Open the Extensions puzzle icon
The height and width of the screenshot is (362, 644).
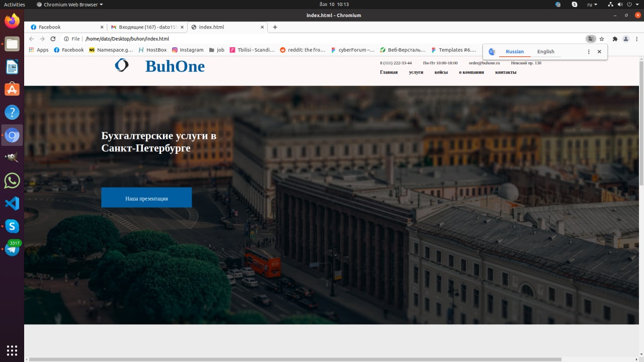pyautogui.click(x=615, y=39)
